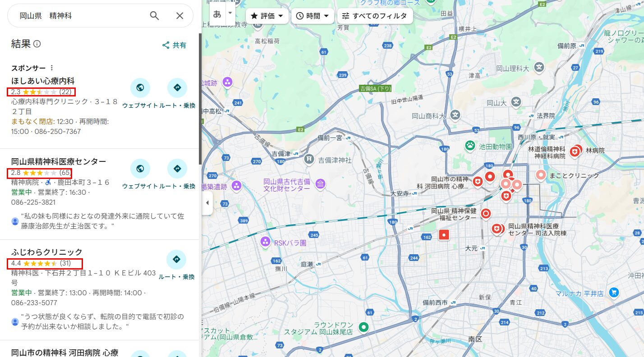Click the 西川原・就実 station label
Screen dimensions: 644x357
[x=536, y=137]
